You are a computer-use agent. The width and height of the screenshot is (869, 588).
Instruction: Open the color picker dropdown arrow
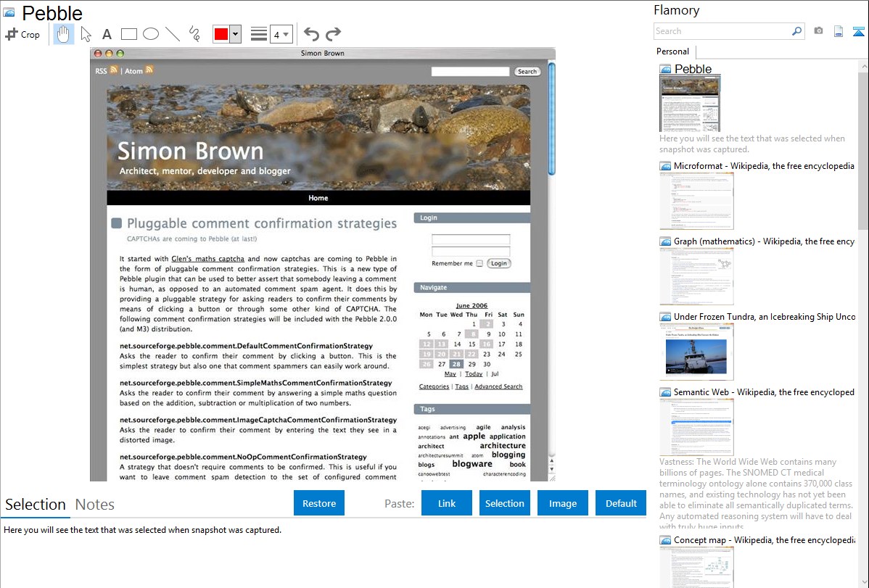[236, 34]
